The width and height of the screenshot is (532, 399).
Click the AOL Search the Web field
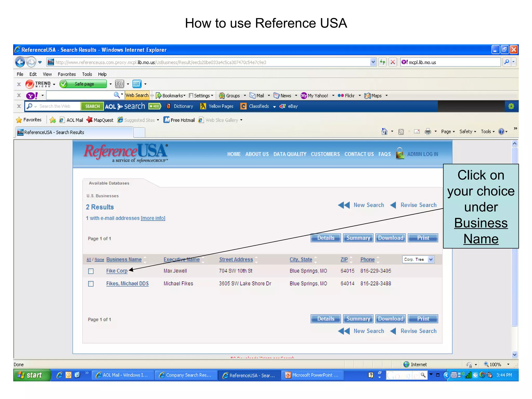point(53,106)
